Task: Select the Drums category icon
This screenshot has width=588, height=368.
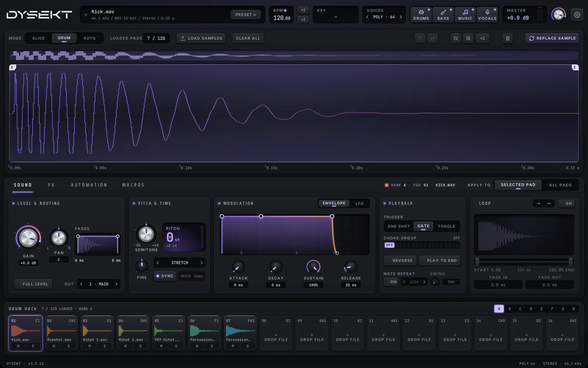Action: tap(421, 15)
